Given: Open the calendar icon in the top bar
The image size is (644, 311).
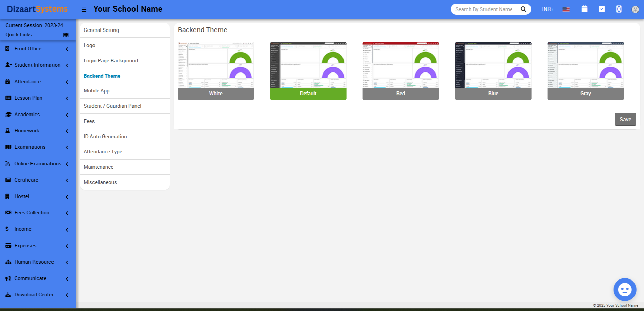Looking at the screenshot, I should click(584, 9).
